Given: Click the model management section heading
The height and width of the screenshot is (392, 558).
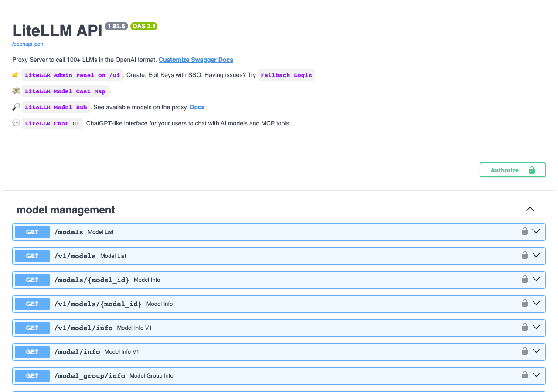Looking at the screenshot, I should coord(66,210).
